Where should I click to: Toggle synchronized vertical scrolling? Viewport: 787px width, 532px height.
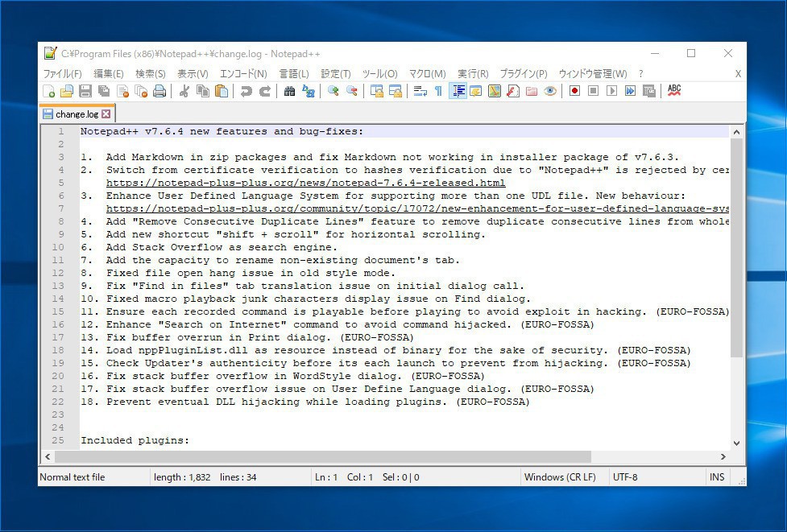coord(376,91)
